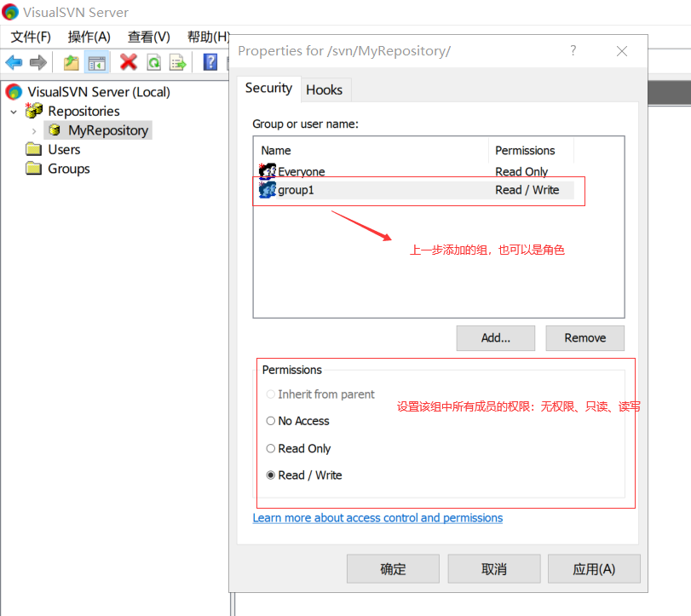Select the No Access radio button
Image resolution: width=691 pixels, height=616 pixels.
click(x=271, y=421)
